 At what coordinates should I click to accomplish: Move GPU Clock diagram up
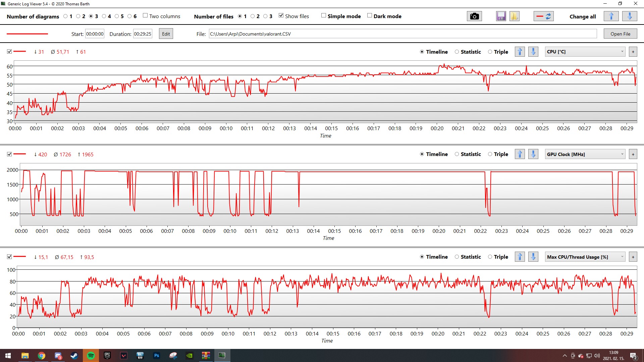click(x=520, y=154)
